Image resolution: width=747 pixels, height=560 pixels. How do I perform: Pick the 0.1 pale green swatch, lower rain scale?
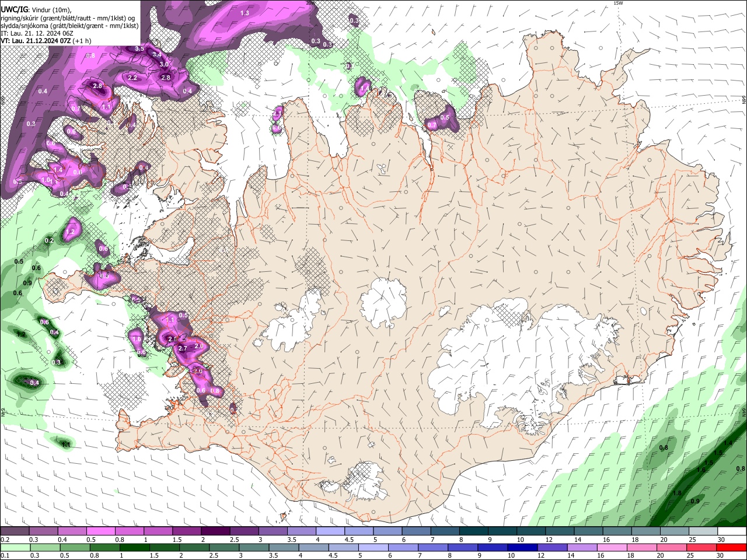14,548
